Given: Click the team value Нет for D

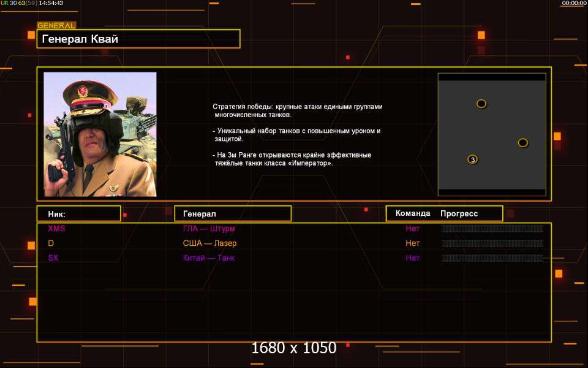Looking at the screenshot, I should pos(412,243).
